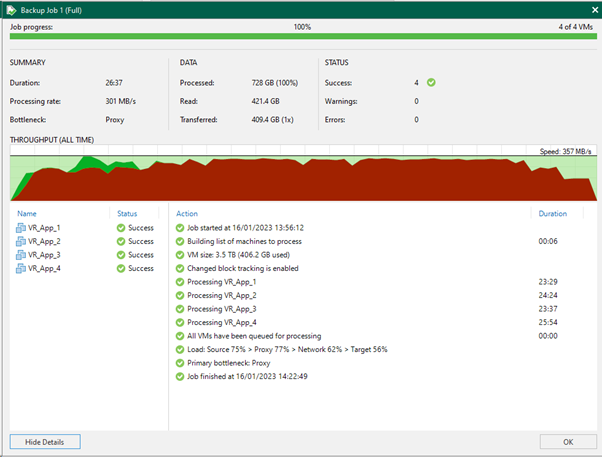Select the VR_App_4 VM icon

click(21, 268)
